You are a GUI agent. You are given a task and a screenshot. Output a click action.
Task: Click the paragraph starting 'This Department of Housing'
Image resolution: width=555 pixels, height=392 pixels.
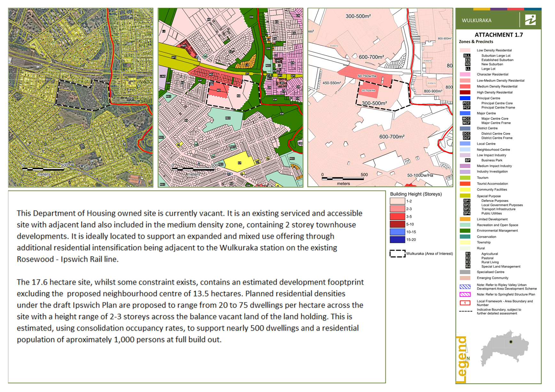coord(190,236)
